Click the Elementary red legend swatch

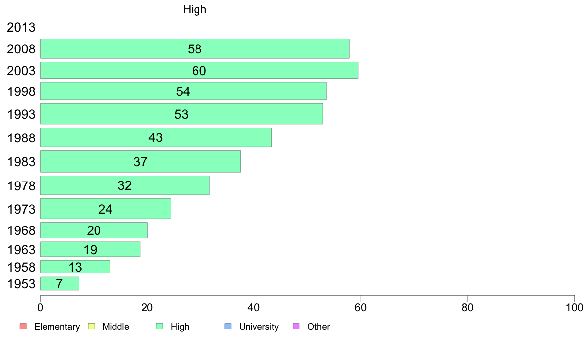[23, 326]
